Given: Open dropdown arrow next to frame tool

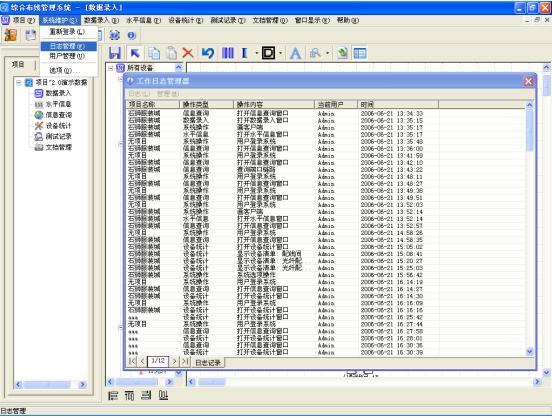Looking at the screenshot, I should pos(281,53).
